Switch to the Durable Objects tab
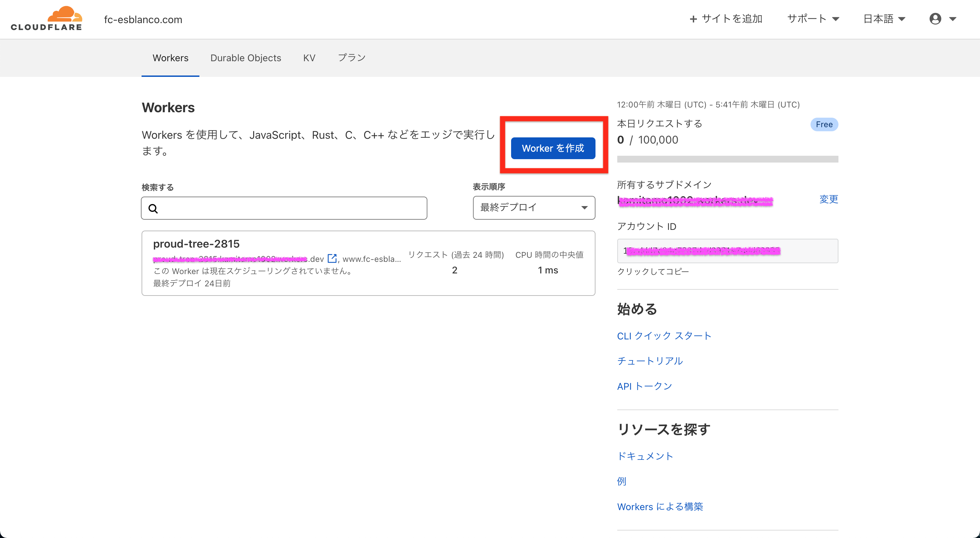The image size is (980, 538). (x=246, y=58)
